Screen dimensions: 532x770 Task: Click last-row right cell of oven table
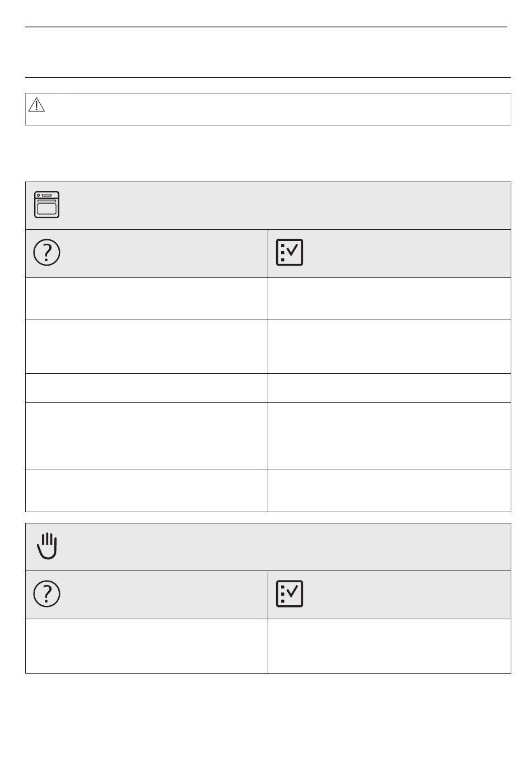[390, 491]
